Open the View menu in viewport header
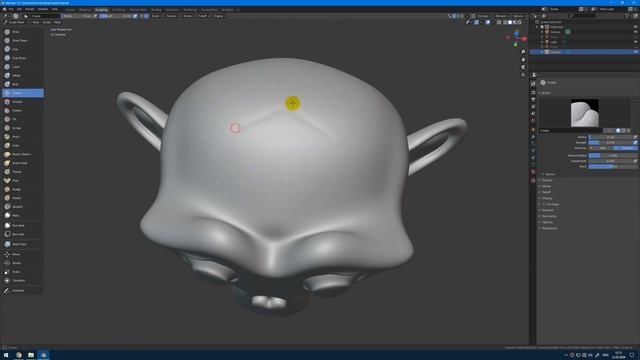 coord(36,22)
